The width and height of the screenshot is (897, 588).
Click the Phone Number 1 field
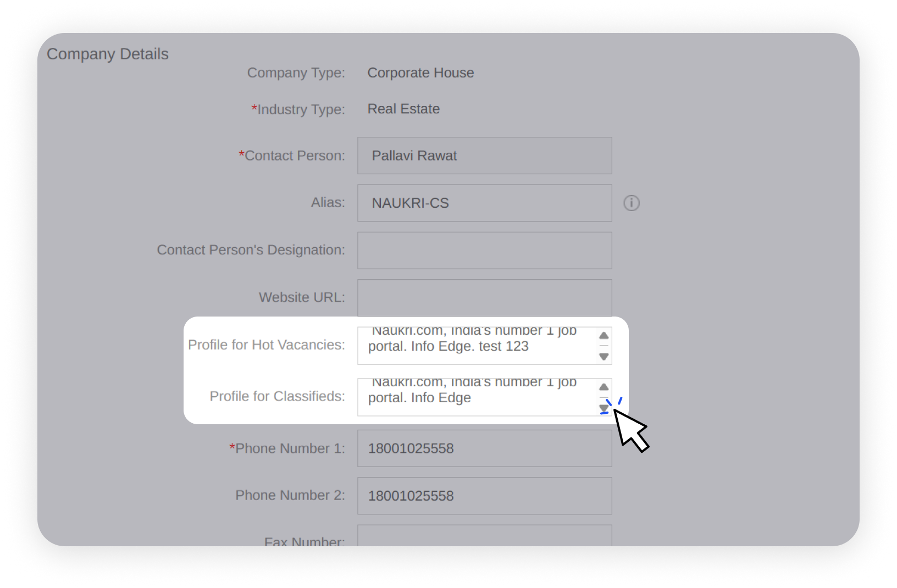484,448
